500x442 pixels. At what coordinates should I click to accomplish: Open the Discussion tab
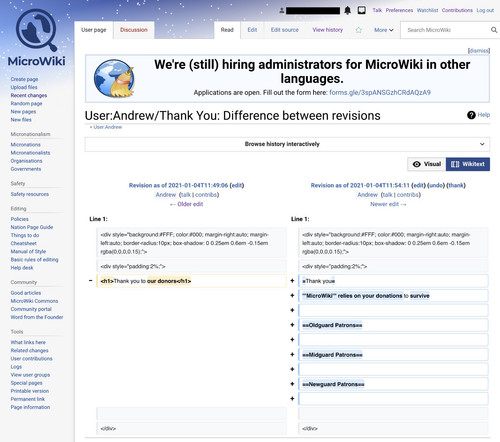tap(134, 30)
